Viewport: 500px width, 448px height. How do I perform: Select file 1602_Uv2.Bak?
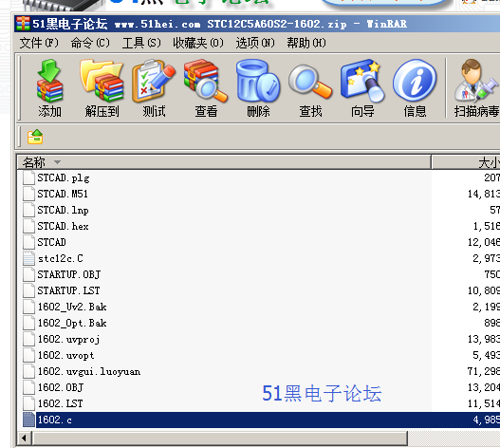[x=72, y=307]
